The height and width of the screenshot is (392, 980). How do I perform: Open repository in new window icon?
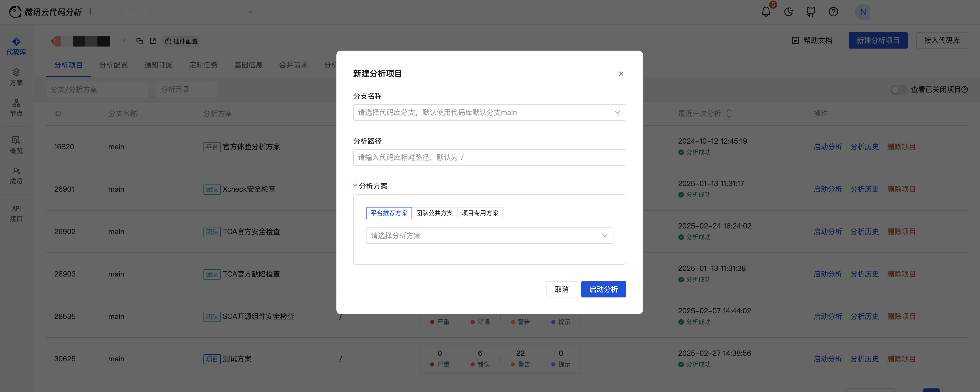pyautogui.click(x=153, y=41)
